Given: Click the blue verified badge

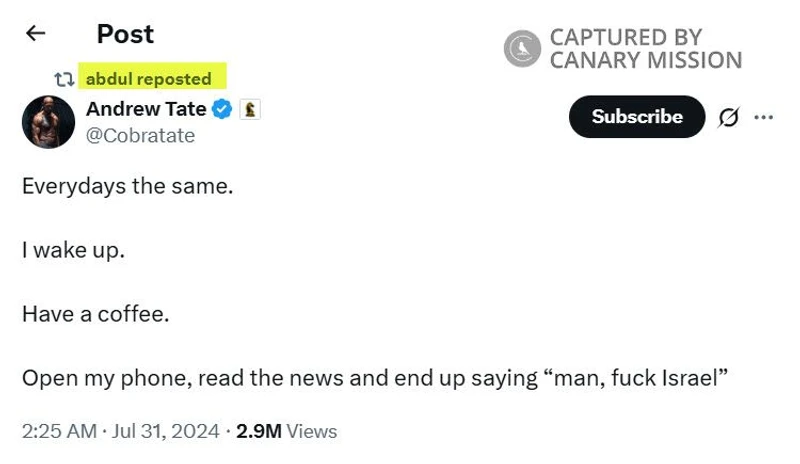Looking at the screenshot, I should pyautogui.click(x=222, y=110).
